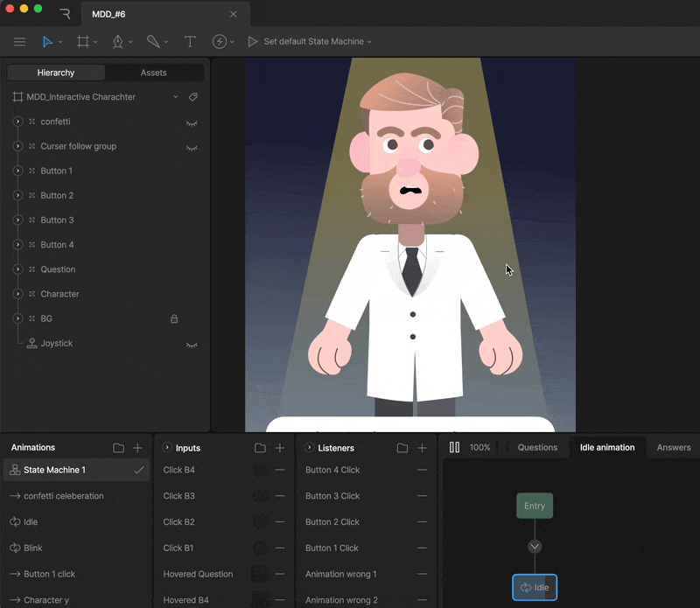Viewport: 700px width, 608px height.
Task: Show the hidden confetti layer
Action: tap(192, 122)
